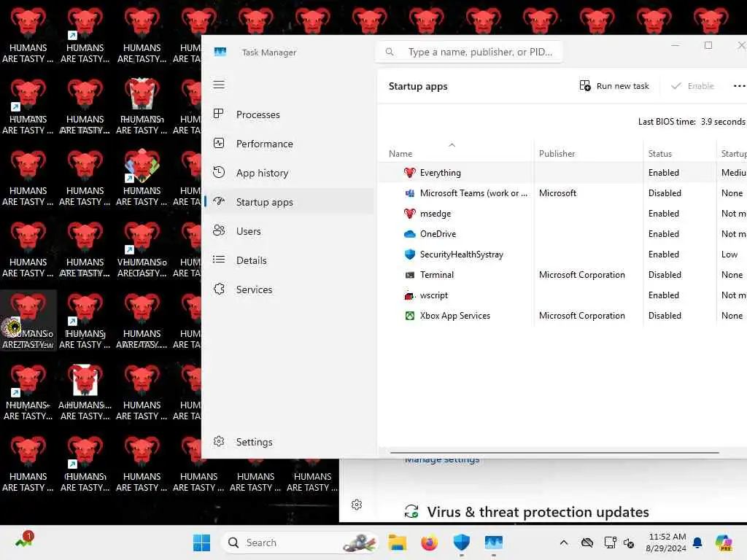Screen dimensions: 747x560
Task: Open the Windows Start menu
Action: point(201,542)
